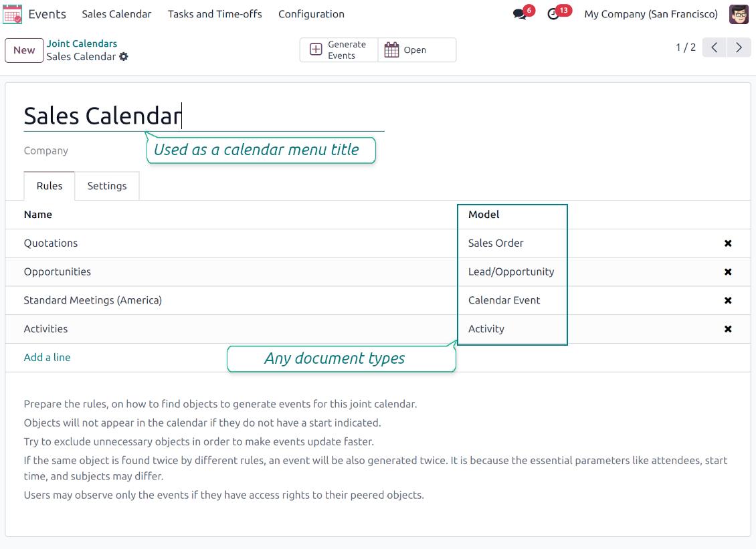Go to the next record arrow

click(x=739, y=47)
